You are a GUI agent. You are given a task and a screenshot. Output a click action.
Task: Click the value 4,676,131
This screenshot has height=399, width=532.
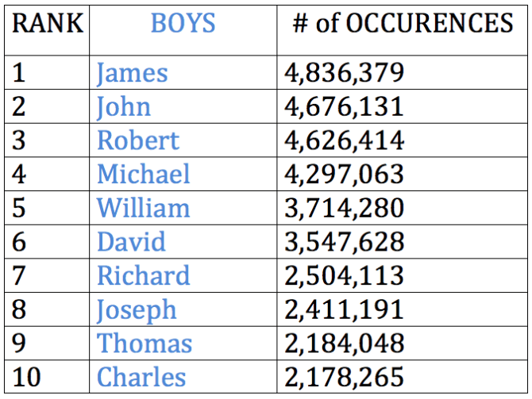(x=345, y=107)
